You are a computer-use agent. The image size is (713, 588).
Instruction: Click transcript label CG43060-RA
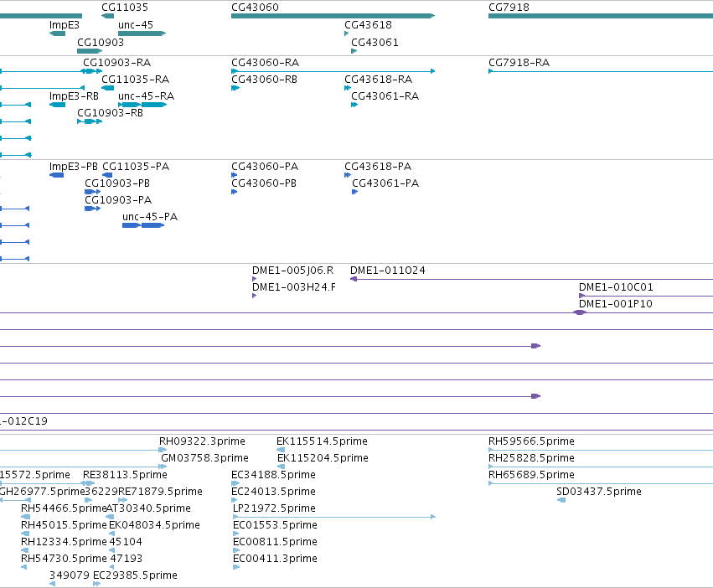click(x=266, y=62)
